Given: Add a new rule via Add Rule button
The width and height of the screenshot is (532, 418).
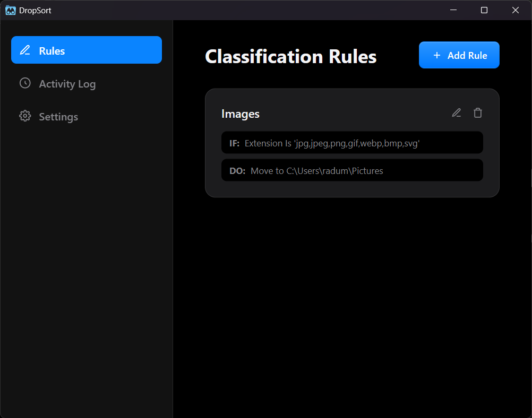Looking at the screenshot, I should [459, 55].
